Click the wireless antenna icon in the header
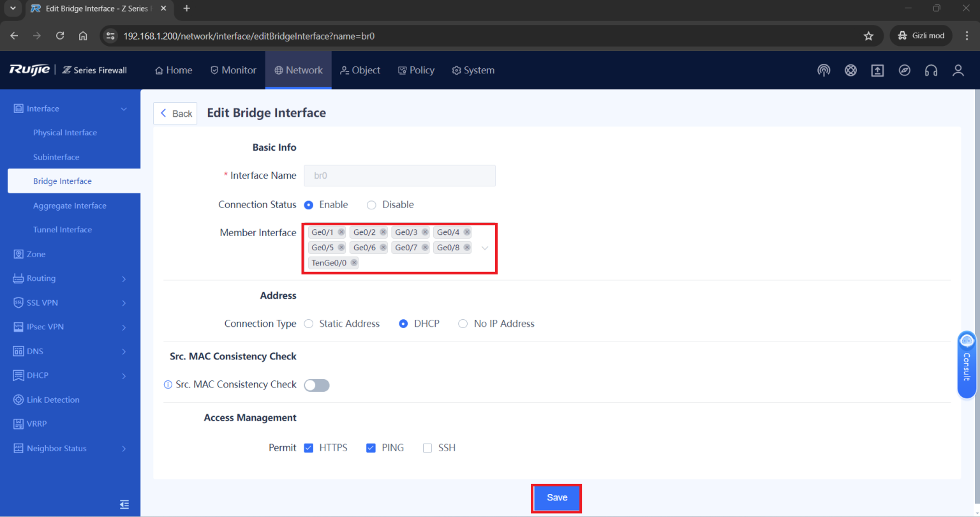 pos(824,70)
